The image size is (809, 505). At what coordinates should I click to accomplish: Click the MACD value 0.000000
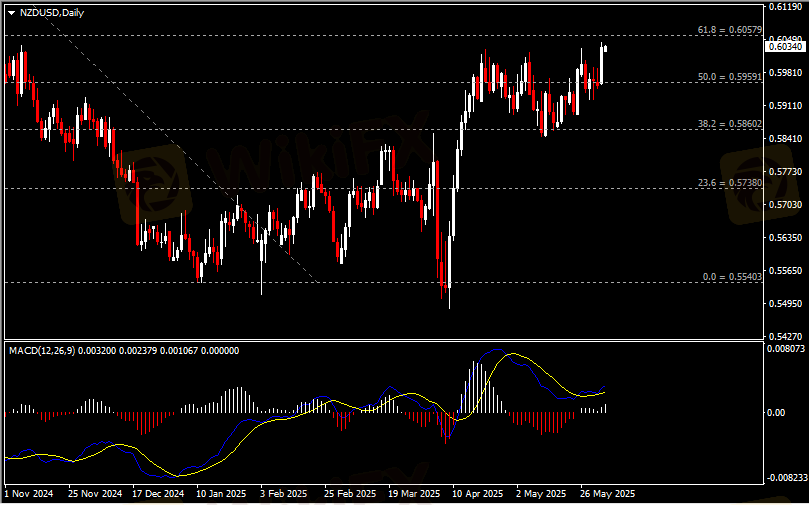(x=220, y=351)
